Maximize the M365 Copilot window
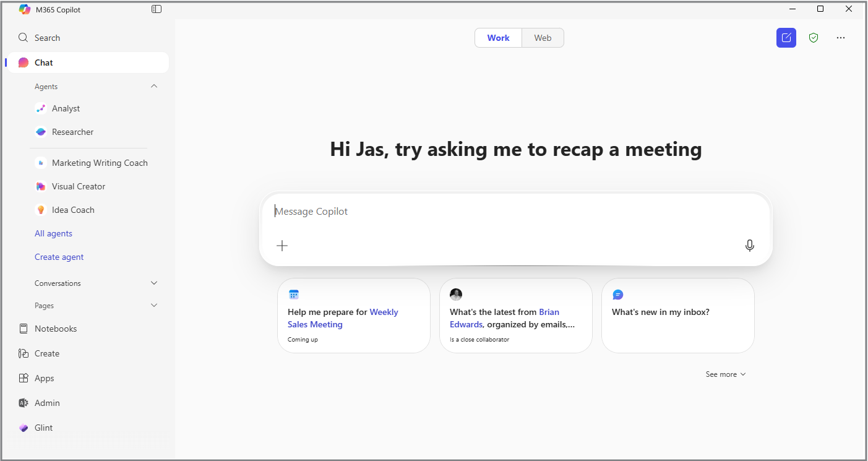This screenshot has width=868, height=461. tap(820, 9)
